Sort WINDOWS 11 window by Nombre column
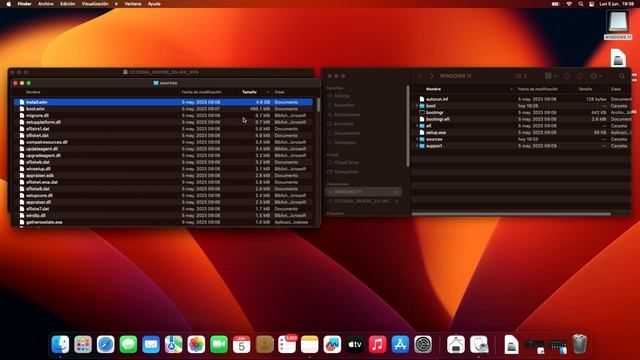The height and width of the screenshot is (360, 640). [x=433, y=89]
